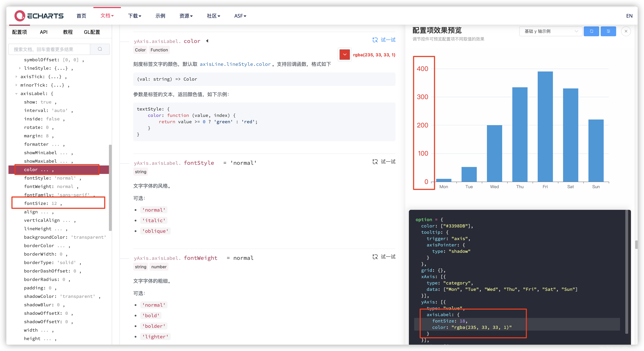Click try-it for fontWeight option
This screenshot has height=351, width=644.
(x=384, y=257)
